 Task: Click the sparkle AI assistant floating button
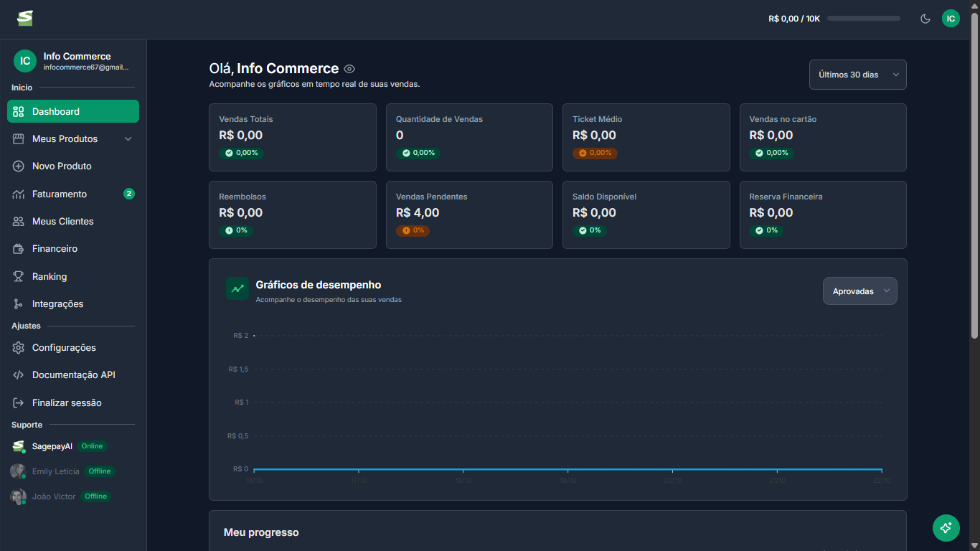click(946, 528)
